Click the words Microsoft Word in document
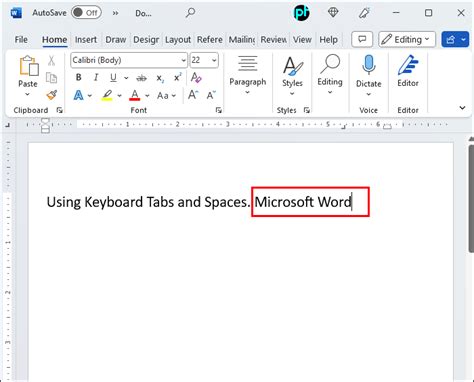 [303, 202]
